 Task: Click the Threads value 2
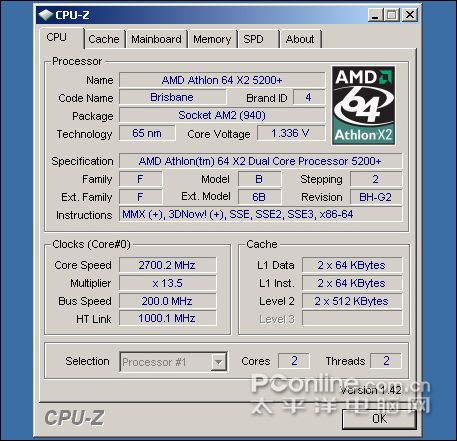pos(386,361)
